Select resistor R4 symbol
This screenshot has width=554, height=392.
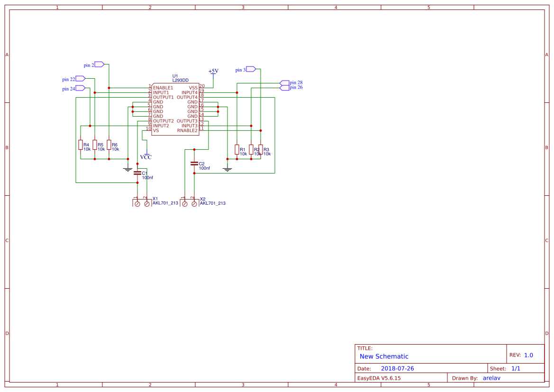tap(81, 145)
